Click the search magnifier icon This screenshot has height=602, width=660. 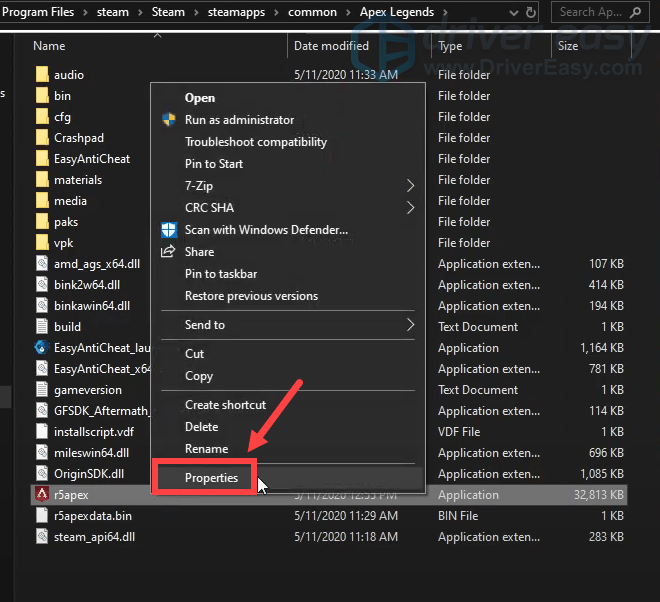(636, 12)
